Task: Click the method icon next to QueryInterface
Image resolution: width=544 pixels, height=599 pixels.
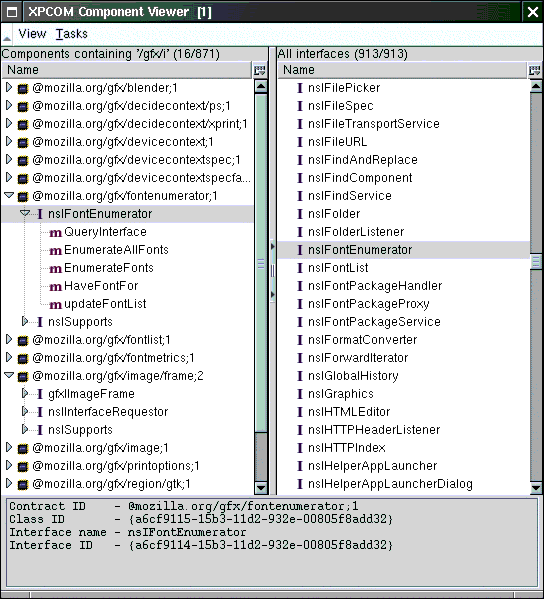Action: point(55,233)
